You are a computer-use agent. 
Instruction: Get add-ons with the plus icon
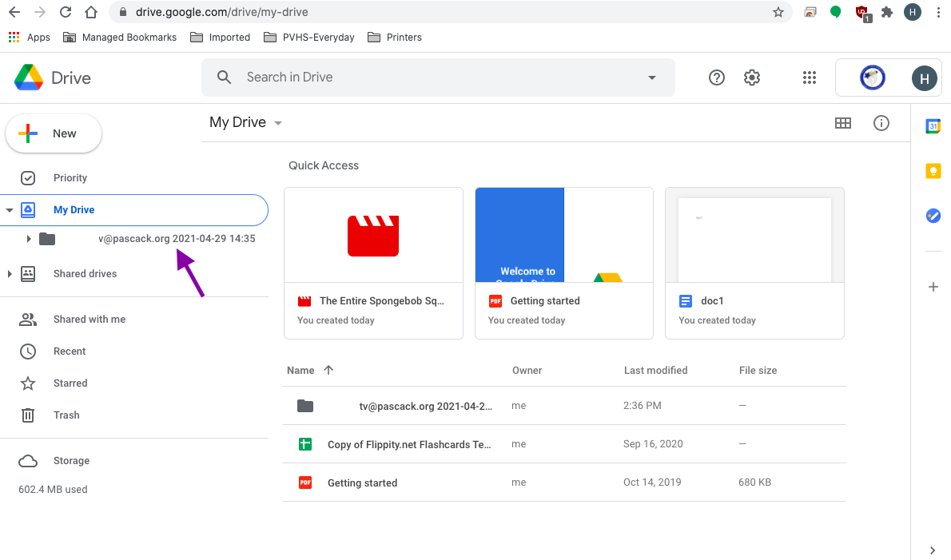click(x=933, y=287)
